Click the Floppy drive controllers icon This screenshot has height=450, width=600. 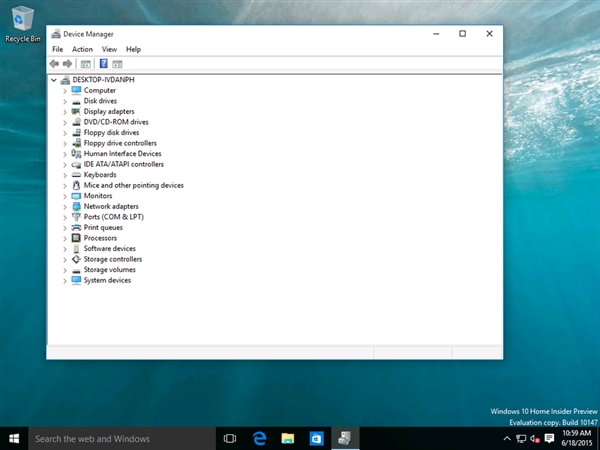[x=77, y=143]
